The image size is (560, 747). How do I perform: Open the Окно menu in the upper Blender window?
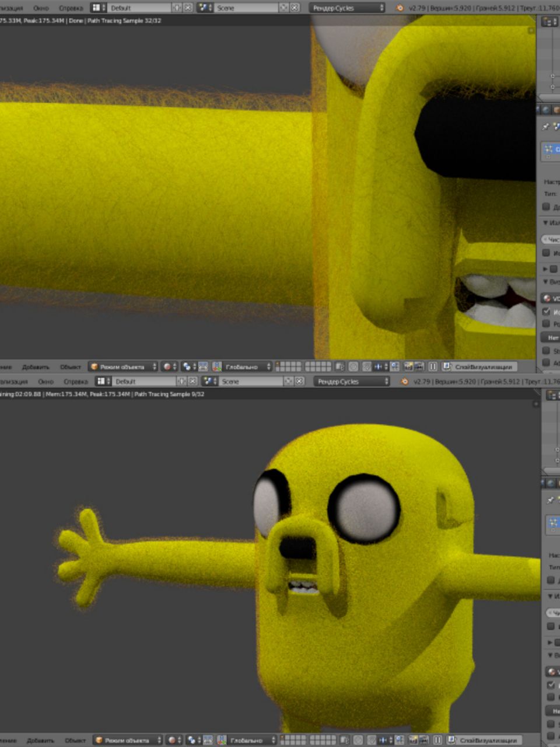click(x=41, y=8)
